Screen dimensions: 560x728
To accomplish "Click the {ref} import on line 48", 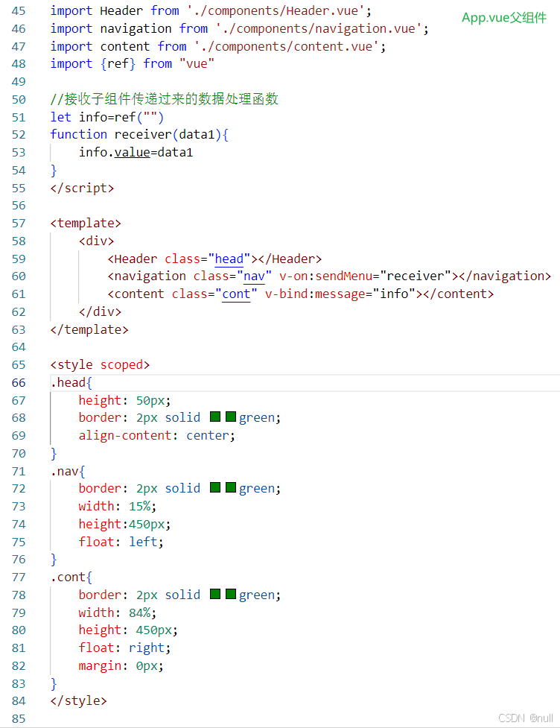I will click(118, 63).
